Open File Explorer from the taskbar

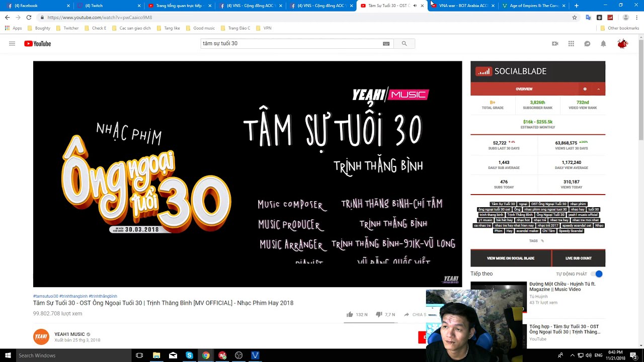tap(156, 355)
